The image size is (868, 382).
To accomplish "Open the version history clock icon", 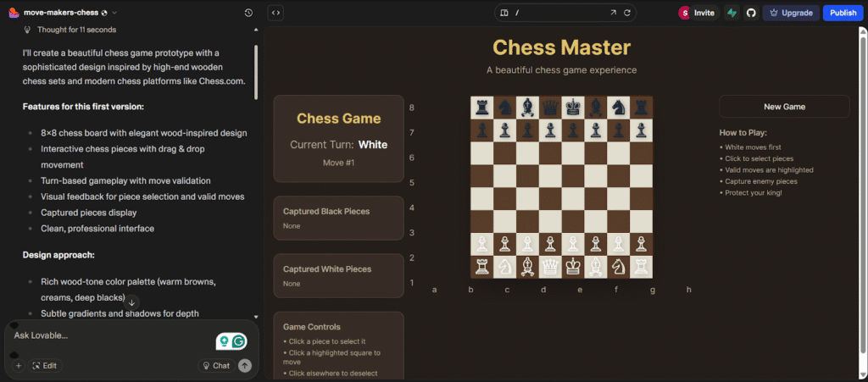I will click(248, 13).
